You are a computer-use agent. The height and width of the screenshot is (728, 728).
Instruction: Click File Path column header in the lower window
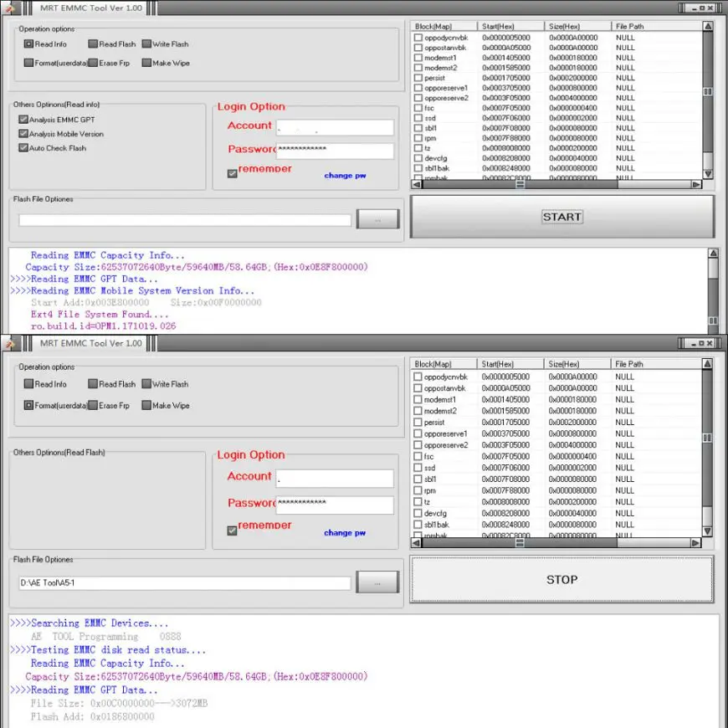656,364
